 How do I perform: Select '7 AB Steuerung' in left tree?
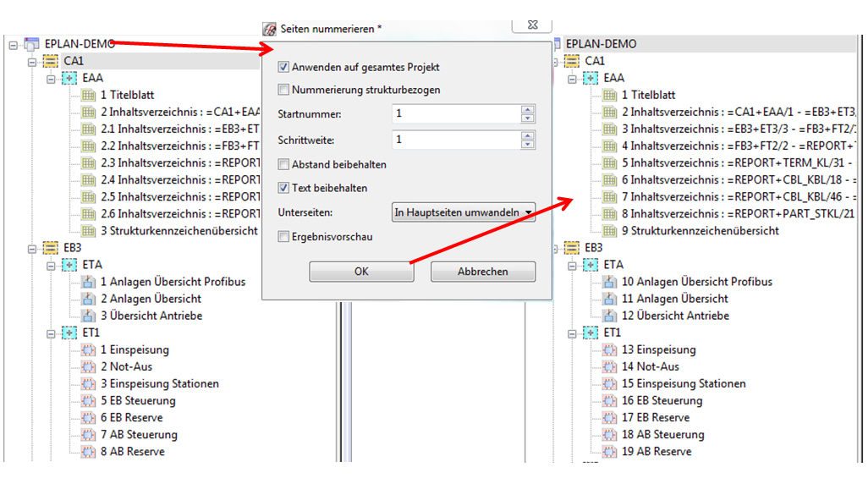pos(139,435)
